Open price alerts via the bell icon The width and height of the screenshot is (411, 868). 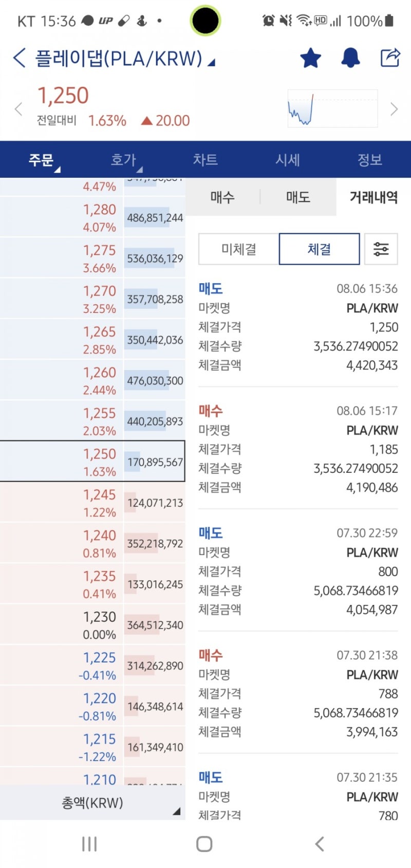350,58
